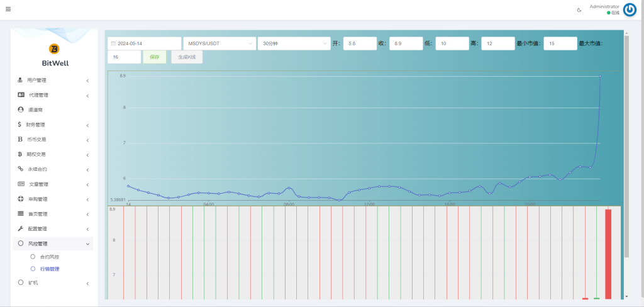
Task: Toggle dark mode moon icon
Action: coord(579,9)
